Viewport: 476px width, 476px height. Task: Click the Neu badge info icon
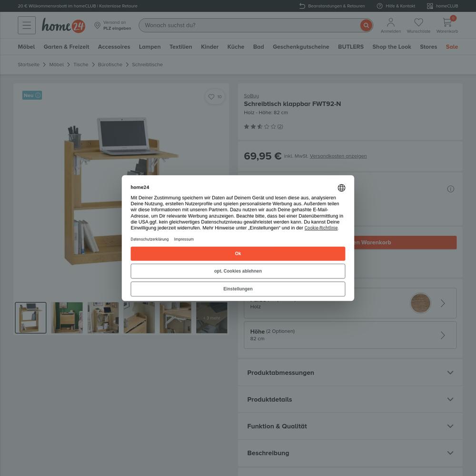(38, 95)
